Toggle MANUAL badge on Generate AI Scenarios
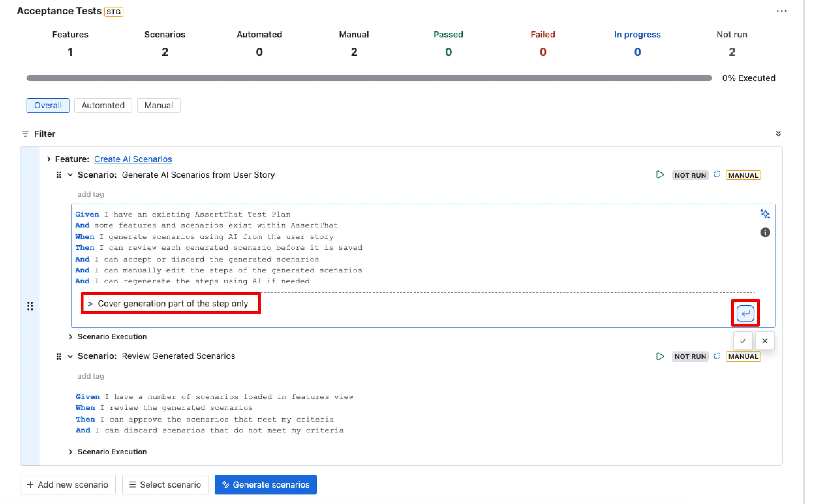 [x=743, y=175]
